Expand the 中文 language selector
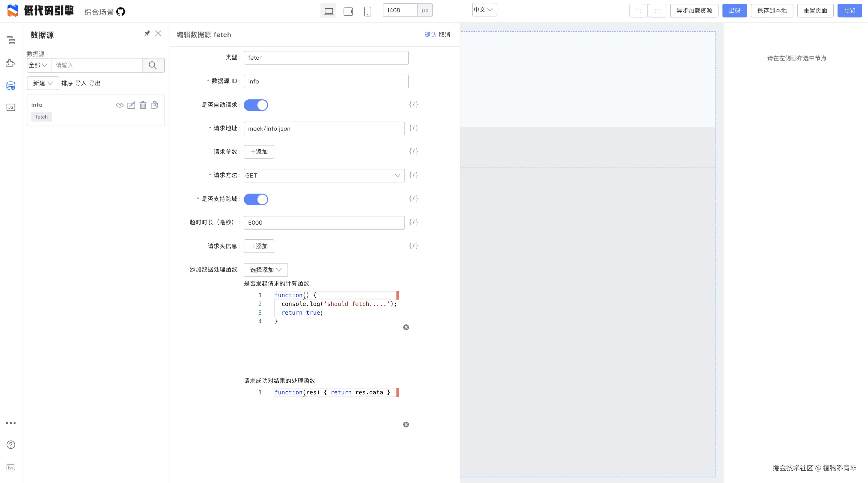Screen dimensions: 868x483 484,10
